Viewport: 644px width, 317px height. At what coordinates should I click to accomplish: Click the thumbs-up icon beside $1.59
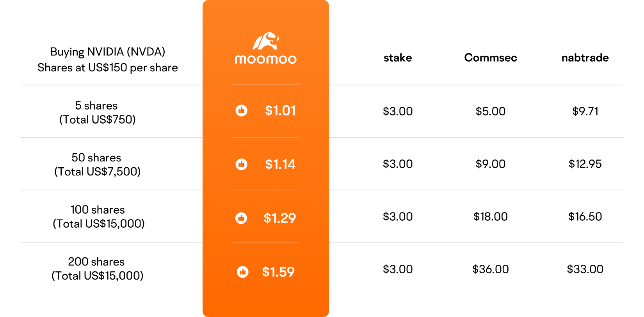coord(243,272)
